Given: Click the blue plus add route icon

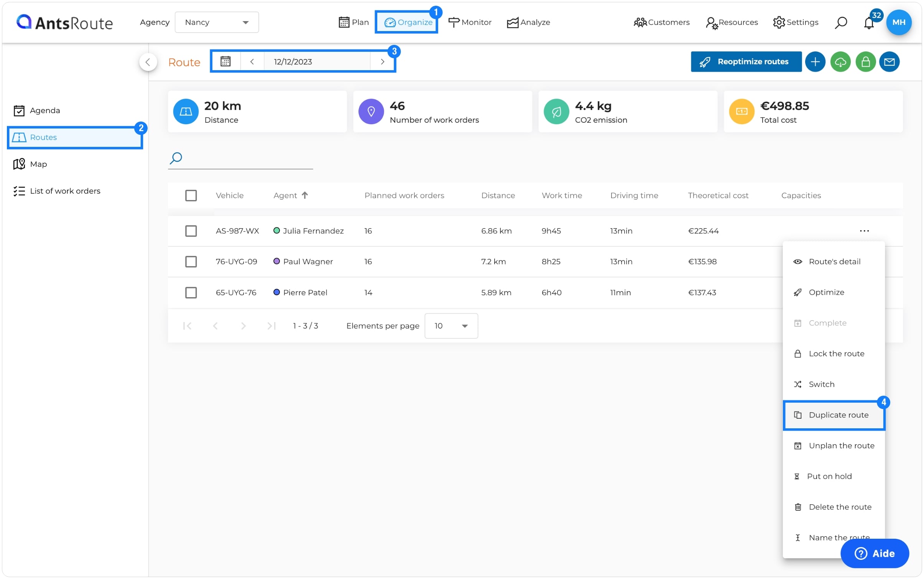Looking at the screenshot, I should [815, 62].
